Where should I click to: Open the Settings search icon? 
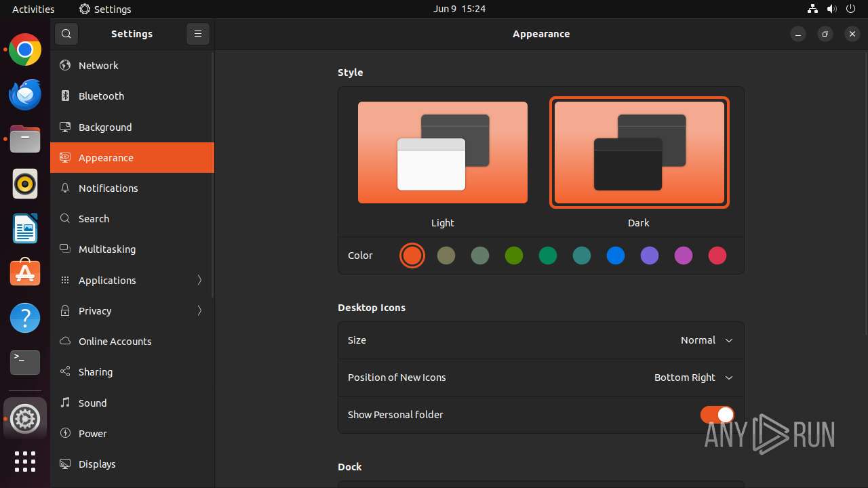pyautogui.click(x=66, y=34)
